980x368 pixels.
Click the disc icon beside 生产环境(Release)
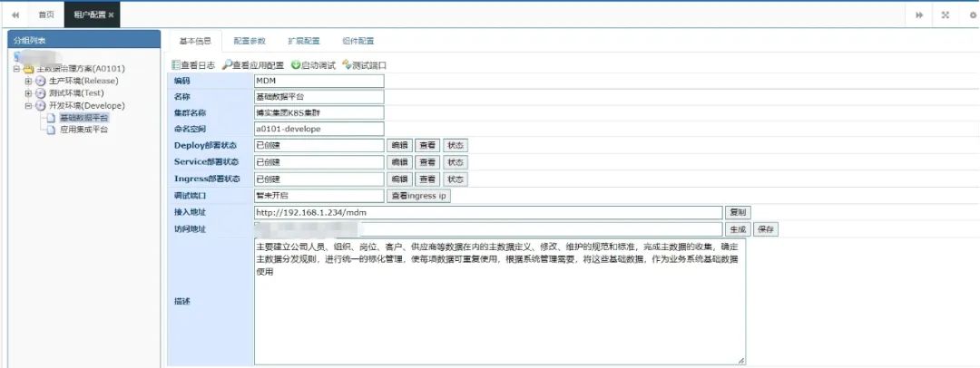coord(41,81)
